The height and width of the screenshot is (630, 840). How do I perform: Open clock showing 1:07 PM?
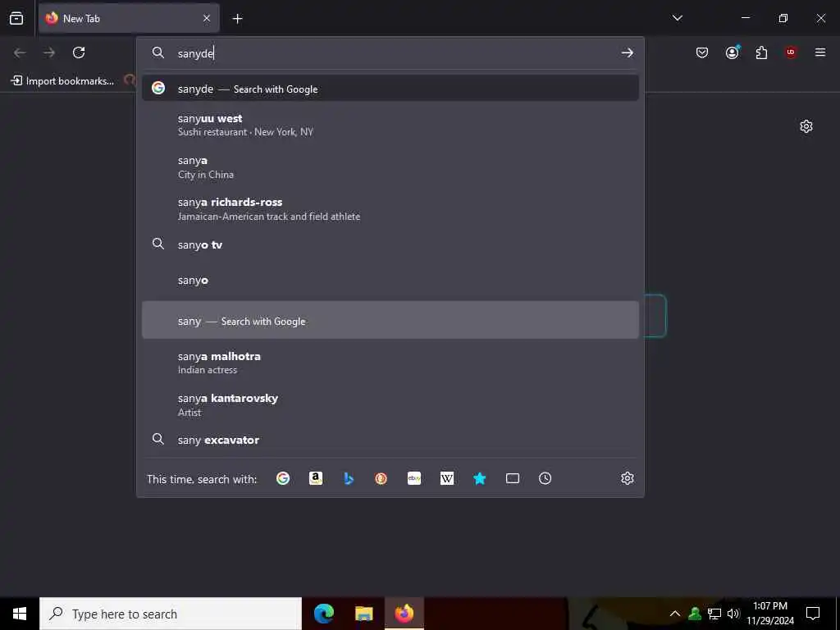(769, 614)
